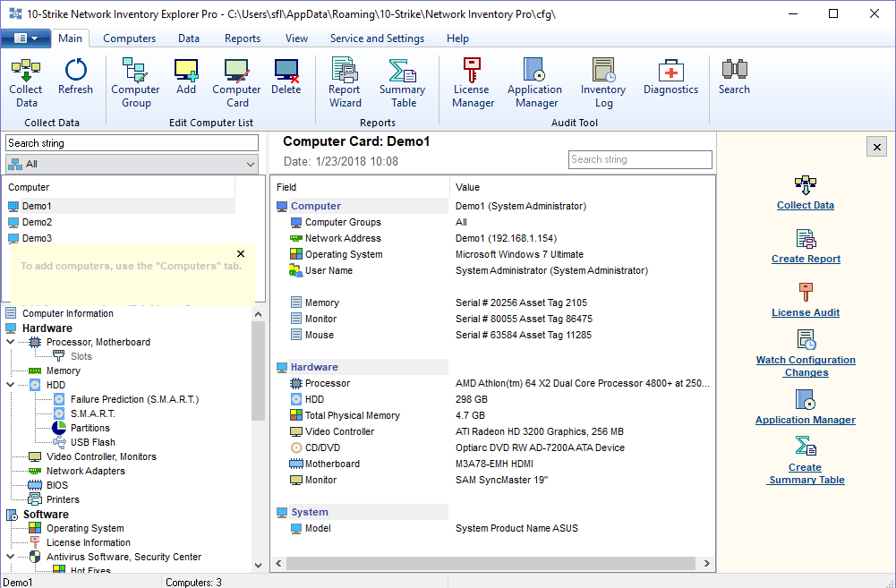896x588 pixels.
Task: Open Service and Settings tab
Action: pos(377,38)
